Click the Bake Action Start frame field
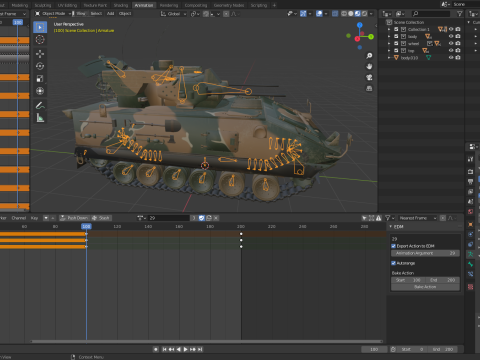Image resolution: width=480 pixels, height=360 pixels. 408,280
